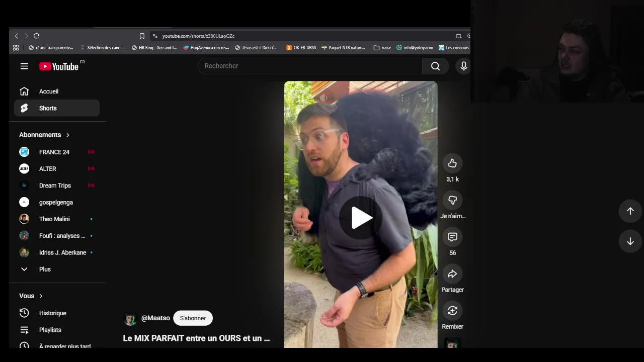Image resolution: width=644 pixels, height=362 pixels.
Task: Open the 'Paquet NTB nature' bookmark
Action: (x=344, y=48)
